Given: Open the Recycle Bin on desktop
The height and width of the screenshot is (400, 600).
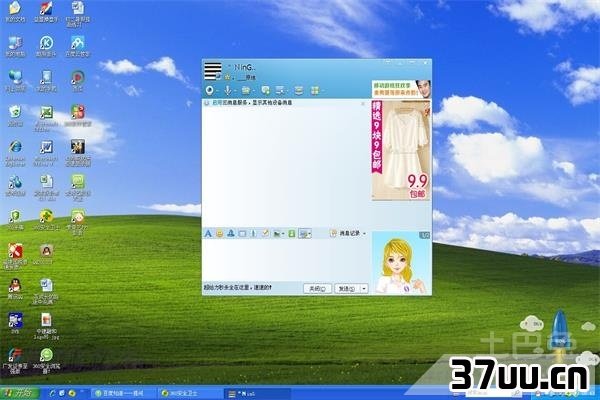Looking at the screenshot, I should [15, 116].
